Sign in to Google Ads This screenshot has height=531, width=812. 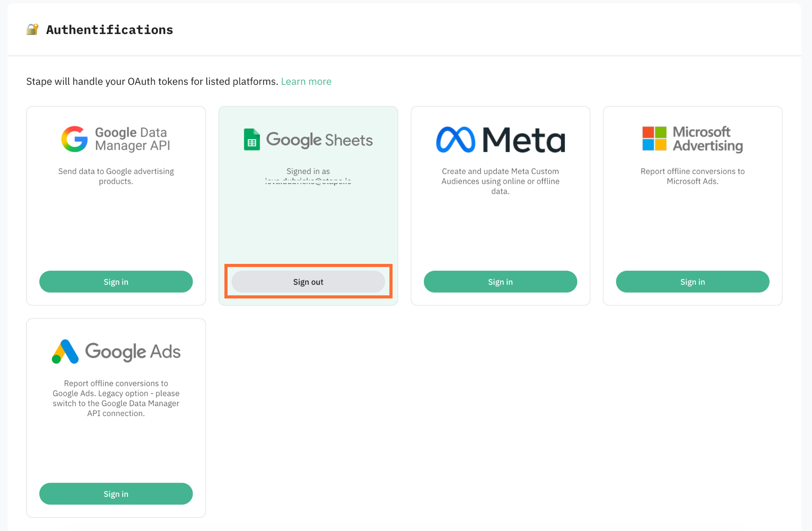pyautogui.click(x=116, y=494)
